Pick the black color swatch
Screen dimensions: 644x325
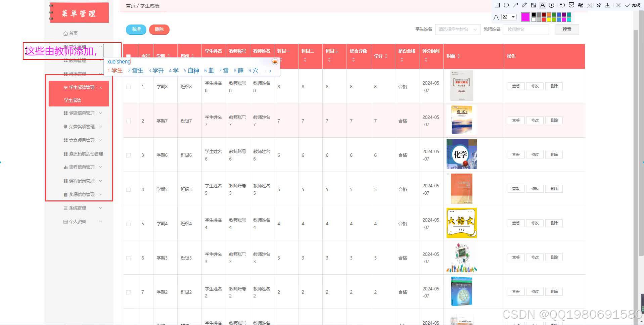pos(534,14)
